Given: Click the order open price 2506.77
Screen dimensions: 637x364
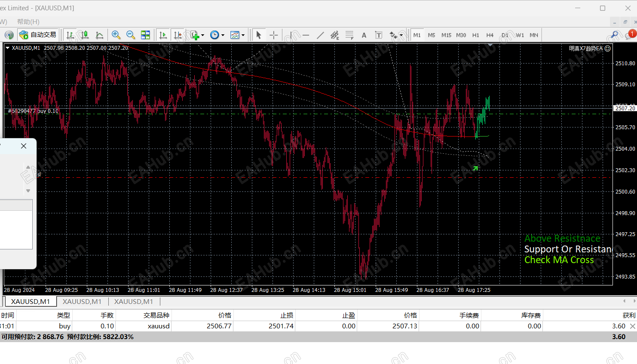Looking at the screenshot, I should (219, 326).
